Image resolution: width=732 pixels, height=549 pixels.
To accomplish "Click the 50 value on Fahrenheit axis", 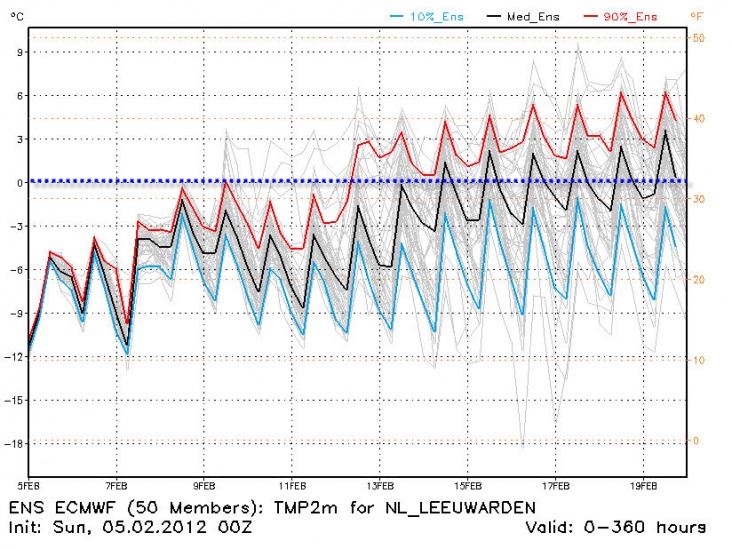I will pyautogui.click(x=698, y=38).
